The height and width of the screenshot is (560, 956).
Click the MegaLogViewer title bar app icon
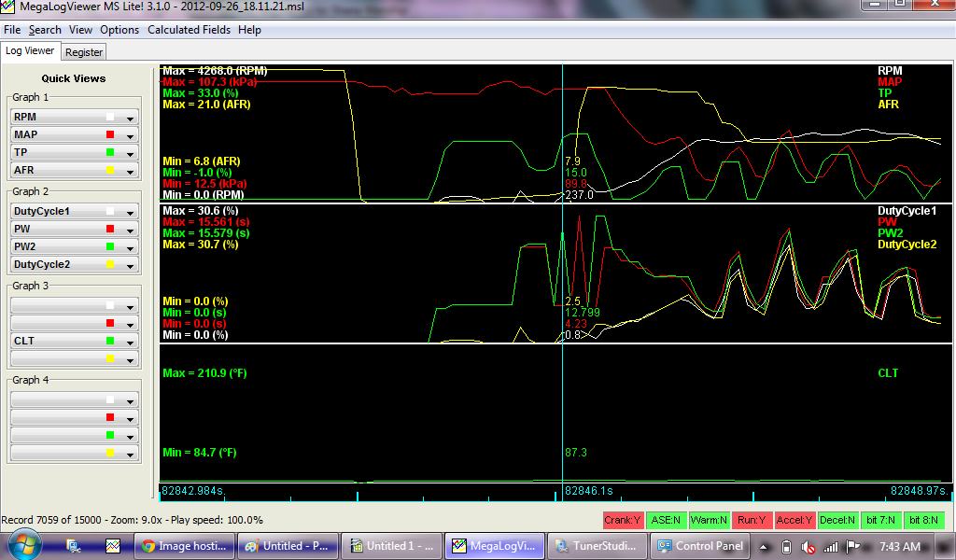[x=7, y=7]
